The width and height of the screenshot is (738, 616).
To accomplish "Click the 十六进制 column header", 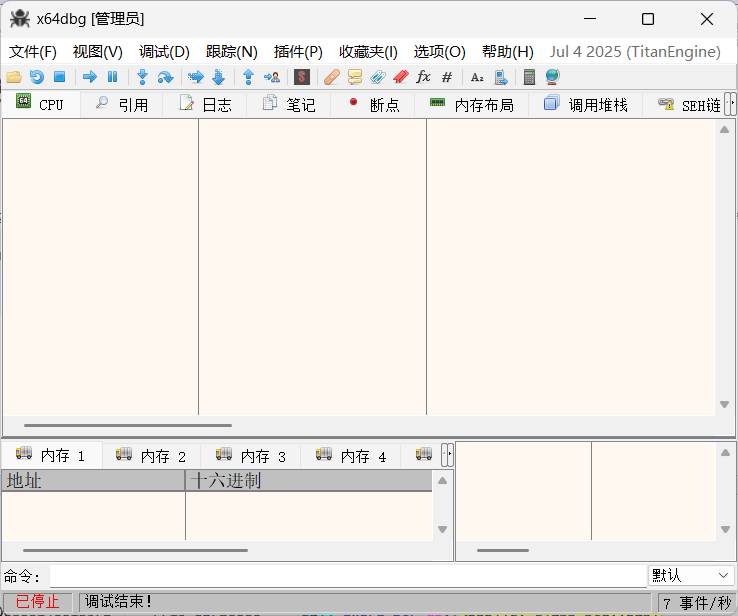I will click(x=309, y=480).
